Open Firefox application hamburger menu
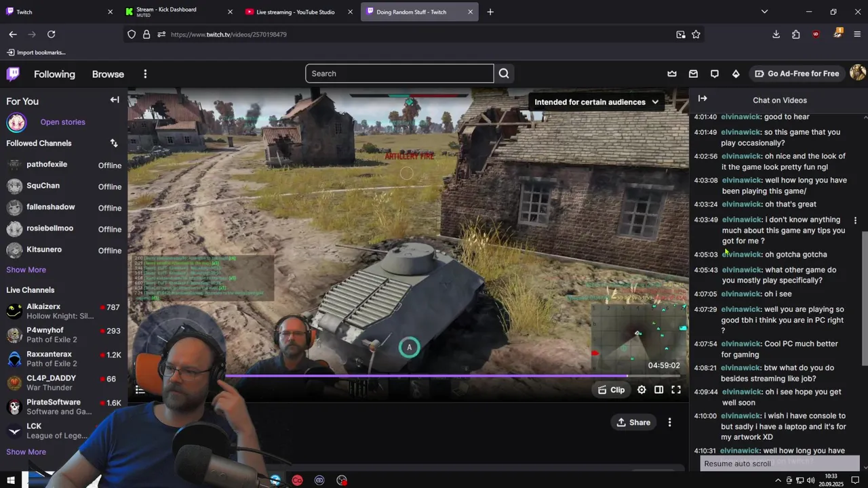 [857, 34]
